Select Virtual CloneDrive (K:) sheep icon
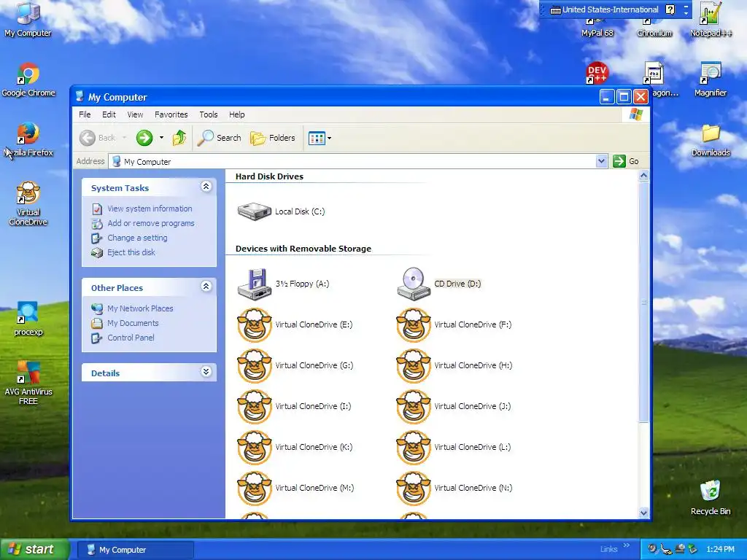This screenshot has width=747, height=560. pyautogui.click(x=255, y=448)
